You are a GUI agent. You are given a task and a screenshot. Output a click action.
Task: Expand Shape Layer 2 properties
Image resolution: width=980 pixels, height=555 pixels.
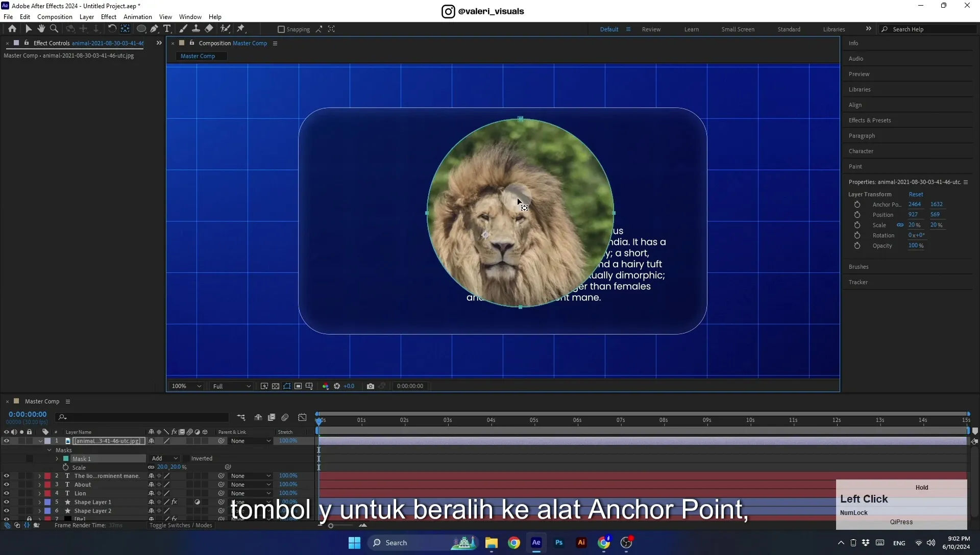point(40,511)
